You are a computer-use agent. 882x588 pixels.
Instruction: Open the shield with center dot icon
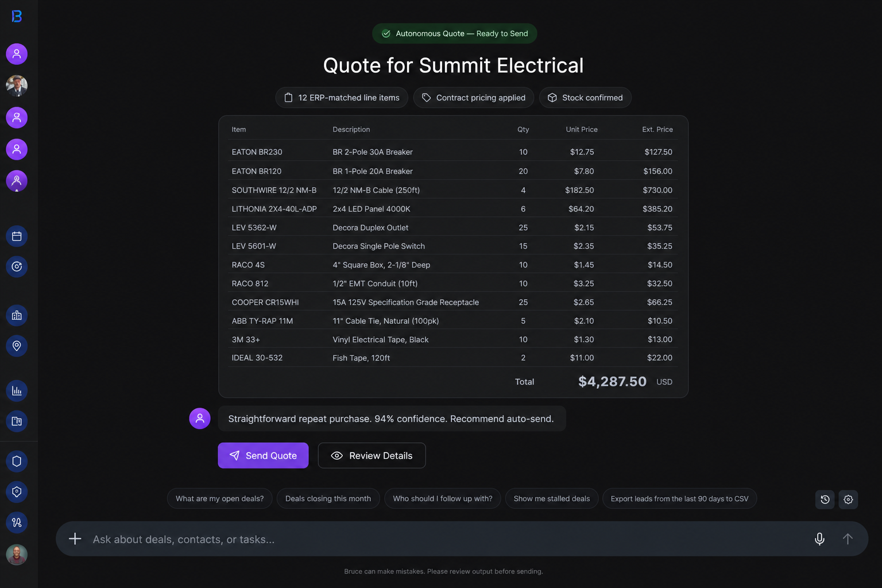point(17,492)
